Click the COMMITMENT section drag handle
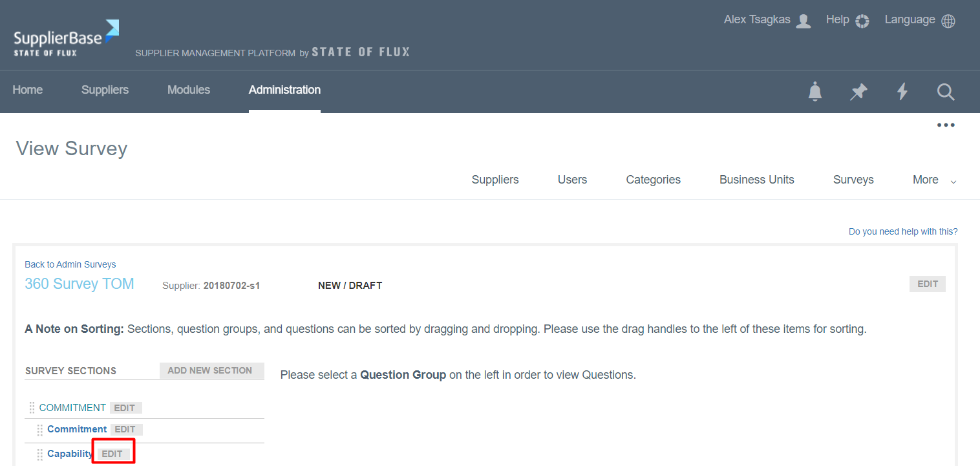980x466 pixels. coord(32,408)
